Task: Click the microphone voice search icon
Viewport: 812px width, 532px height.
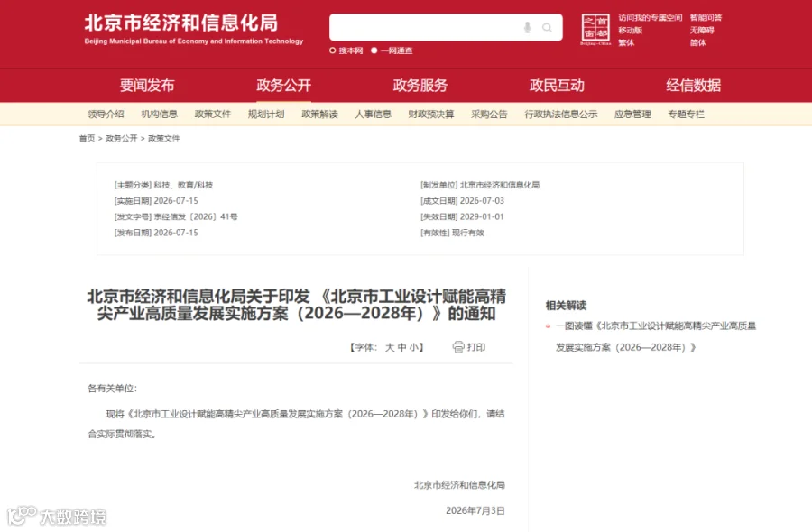Action: tap(527, 27)
